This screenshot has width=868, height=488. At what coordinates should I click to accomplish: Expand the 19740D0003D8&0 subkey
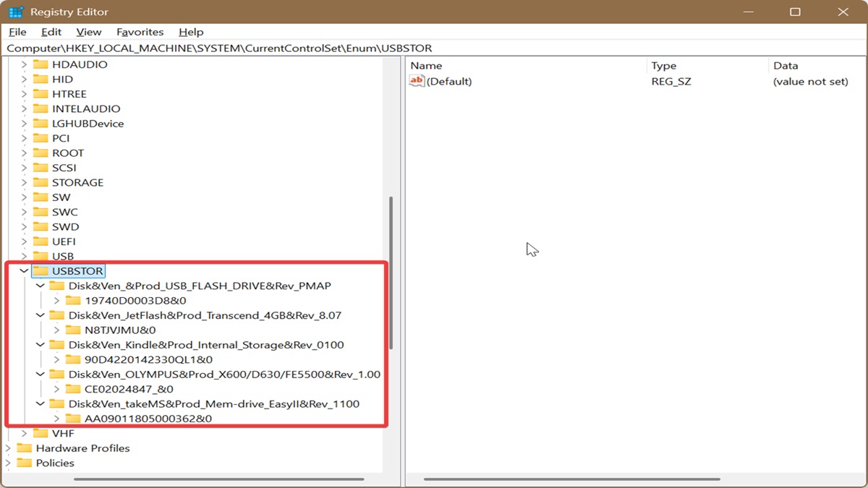[x=57, y=301]
